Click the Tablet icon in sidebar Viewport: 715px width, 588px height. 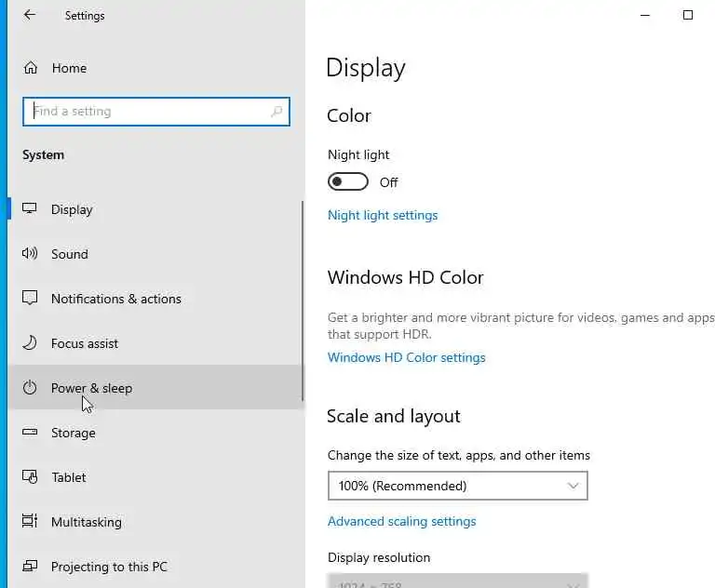pos(31,477)
